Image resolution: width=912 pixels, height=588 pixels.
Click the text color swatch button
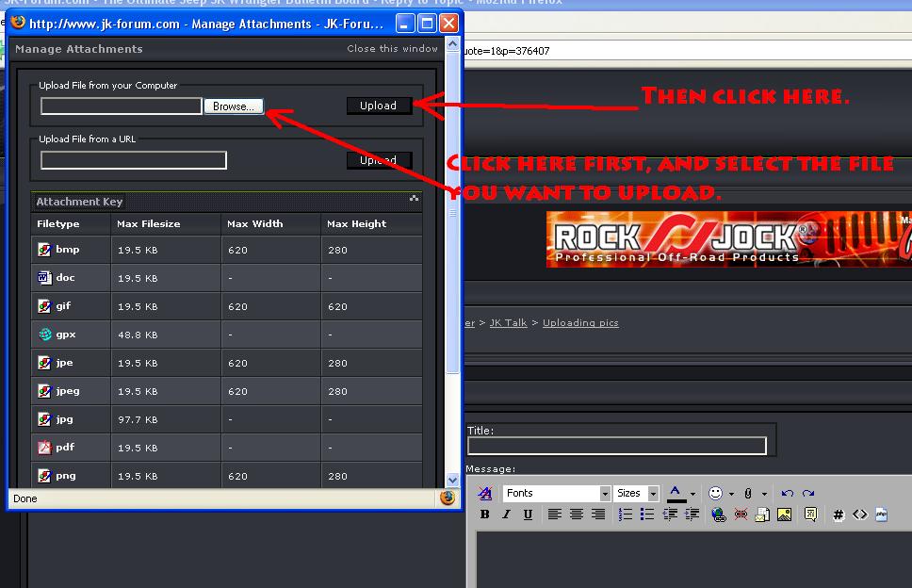(676, 493)
